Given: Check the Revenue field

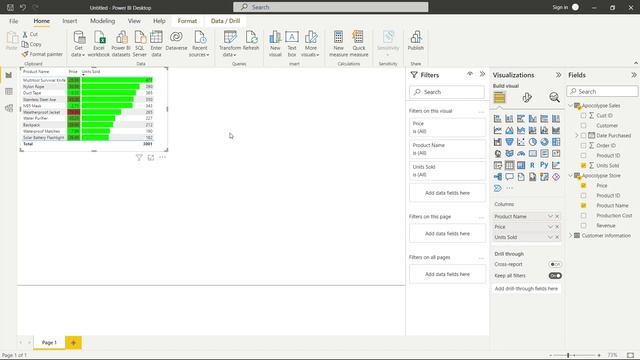Looking at the screenshot, I should coord(583,226).
